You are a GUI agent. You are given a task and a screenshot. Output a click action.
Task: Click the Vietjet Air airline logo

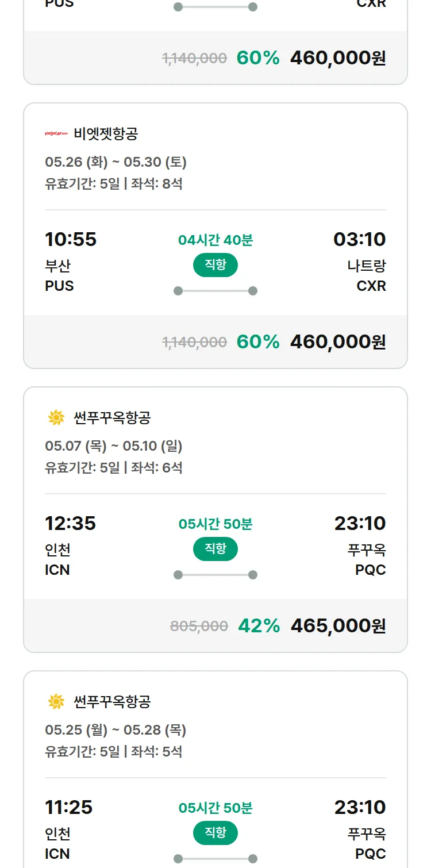[x=56, y=134]
